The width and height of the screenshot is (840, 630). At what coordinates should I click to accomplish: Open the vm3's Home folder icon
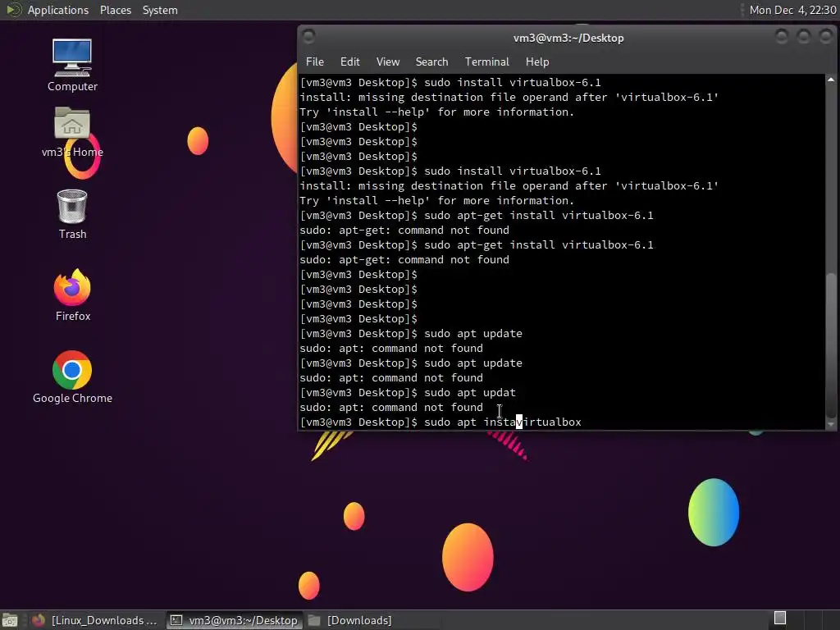[x=72, y=132]
